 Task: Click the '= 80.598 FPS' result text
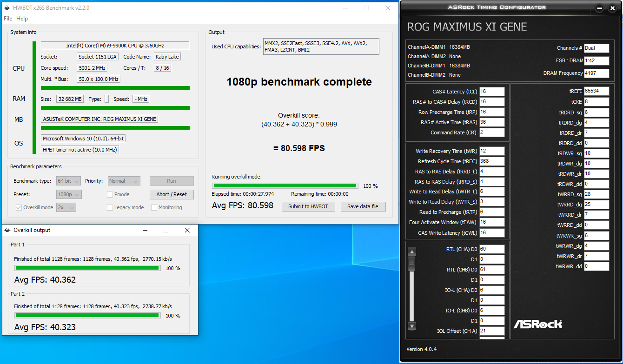click(x=299, y=149)
